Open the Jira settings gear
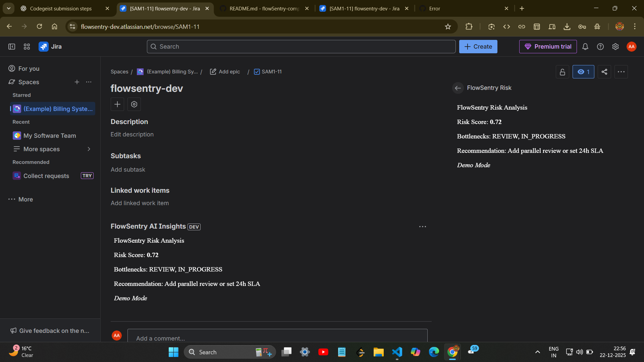 click(615, 47)
